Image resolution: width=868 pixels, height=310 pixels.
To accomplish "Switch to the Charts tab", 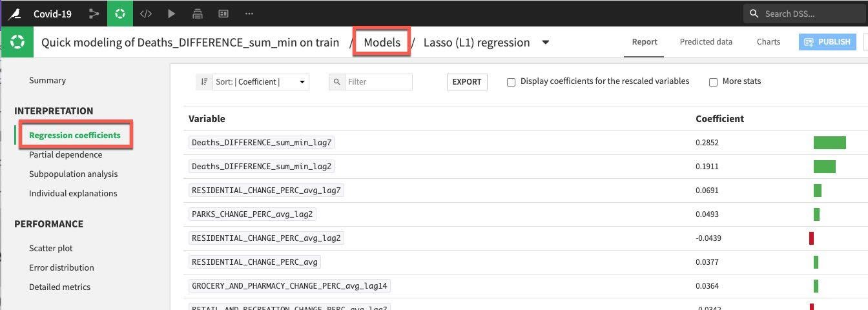I will coord(768,42).
